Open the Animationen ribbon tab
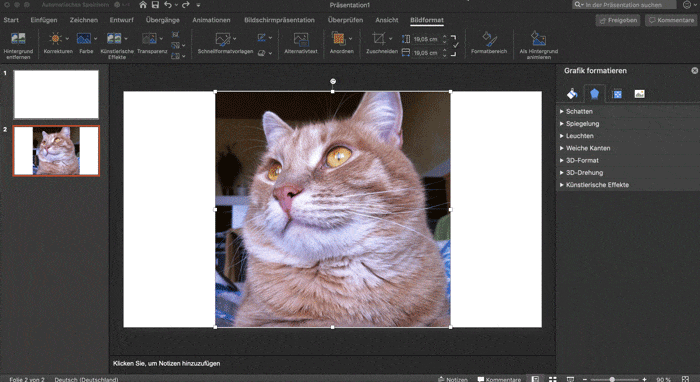 tap(211, 20)
